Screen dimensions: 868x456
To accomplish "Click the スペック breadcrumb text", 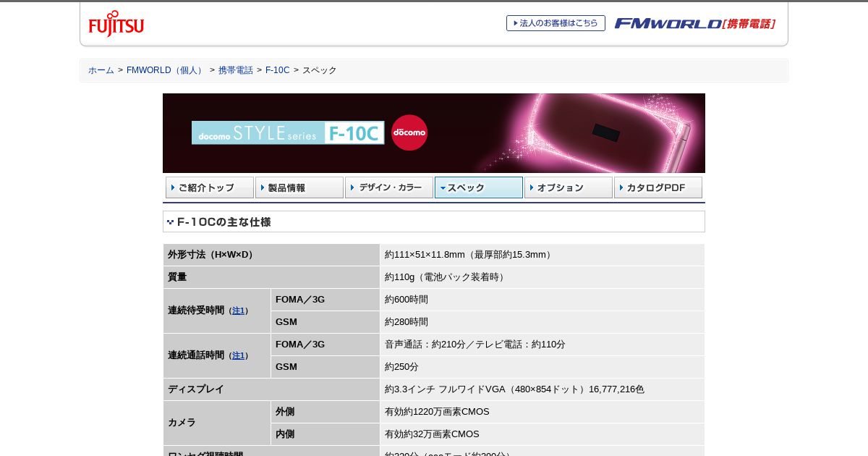I will 320,70.
